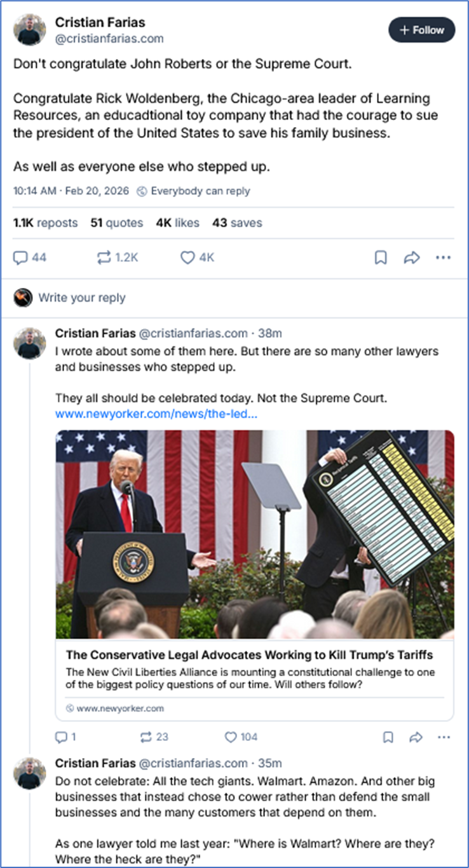469x868 pixels.
Task: Open Cristian Farias profile avatar at top
Action: click(30, 30)
